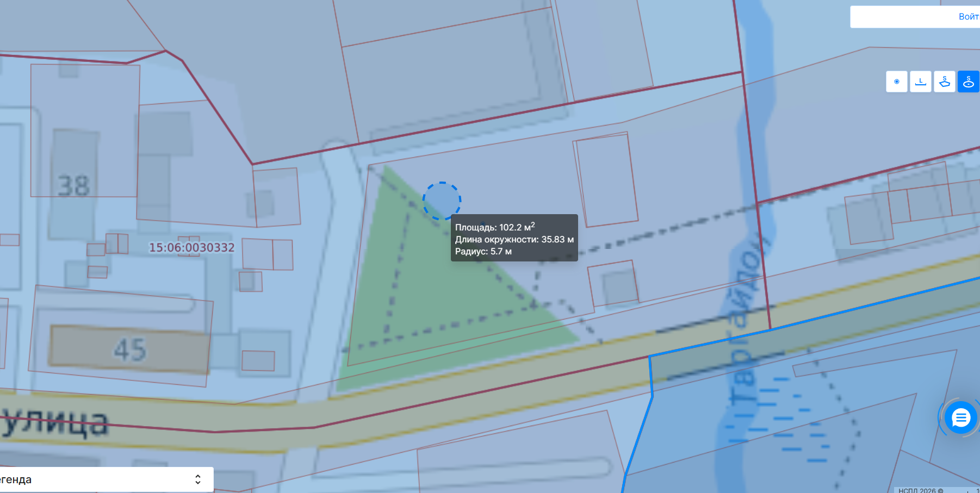Click the legend up-down chevron arrows
The height and width of the screenshot is (493, 980).
click(198, 479)
